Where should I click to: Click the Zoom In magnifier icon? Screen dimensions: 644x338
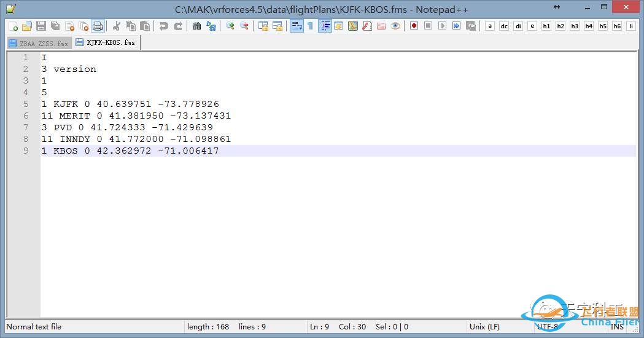click(230, 26)
